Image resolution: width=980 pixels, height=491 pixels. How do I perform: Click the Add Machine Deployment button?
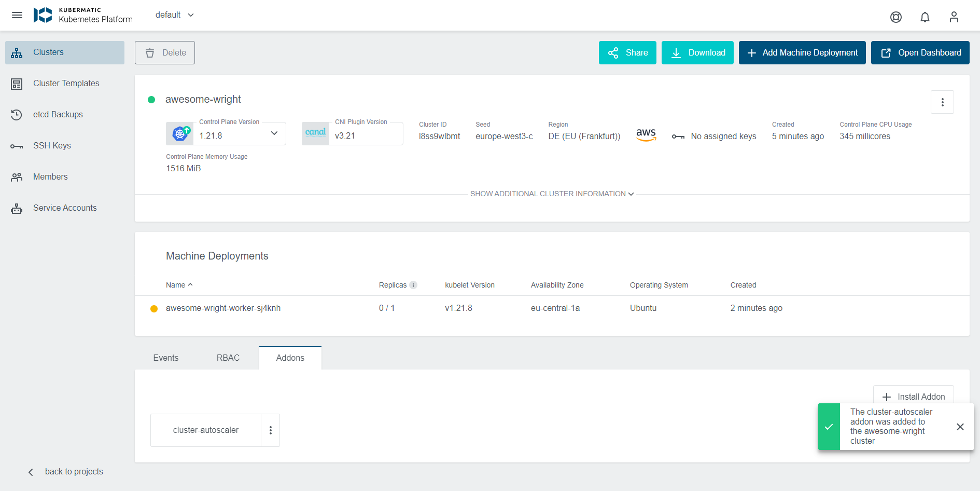[802, 53]
